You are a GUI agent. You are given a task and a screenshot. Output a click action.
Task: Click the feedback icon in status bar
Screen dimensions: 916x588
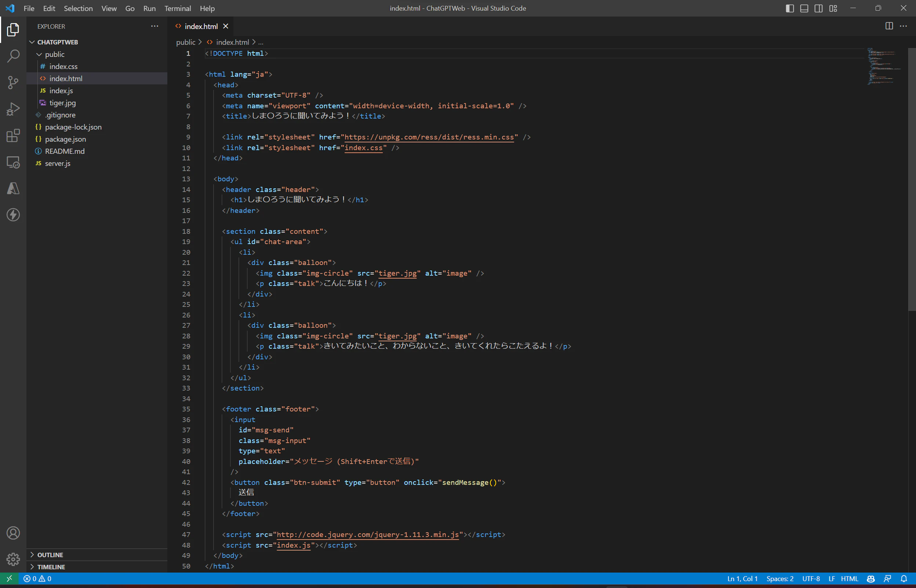888,579
